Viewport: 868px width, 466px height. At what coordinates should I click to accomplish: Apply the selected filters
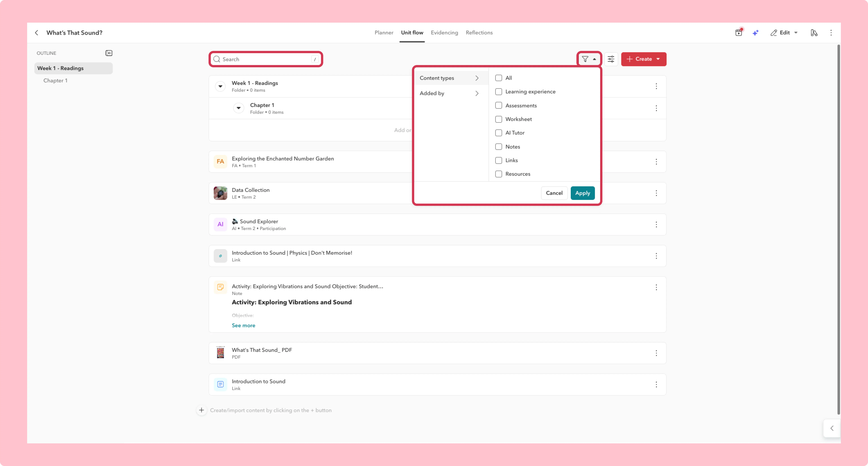pos(583,193)
